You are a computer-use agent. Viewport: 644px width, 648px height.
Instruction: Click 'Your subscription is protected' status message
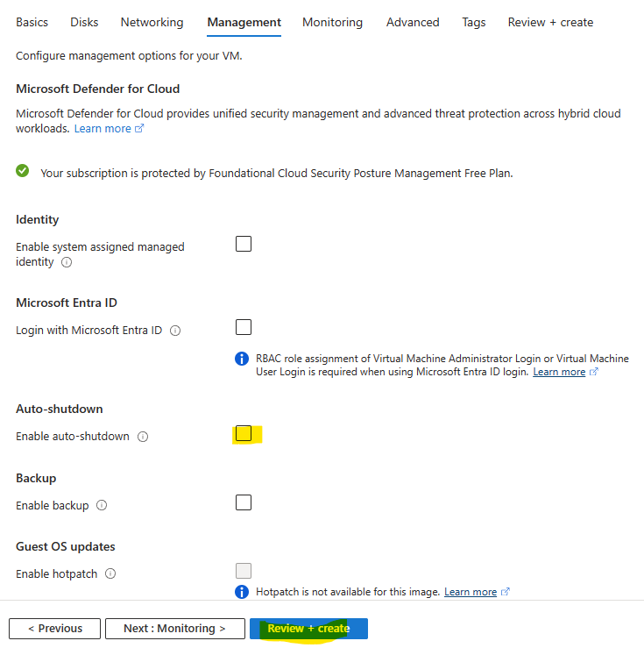[x=277, y=173]
